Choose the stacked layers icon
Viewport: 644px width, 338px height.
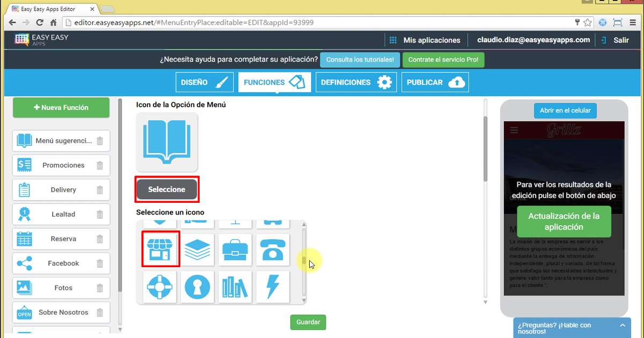pyautogui.click(x=197, y=249)
